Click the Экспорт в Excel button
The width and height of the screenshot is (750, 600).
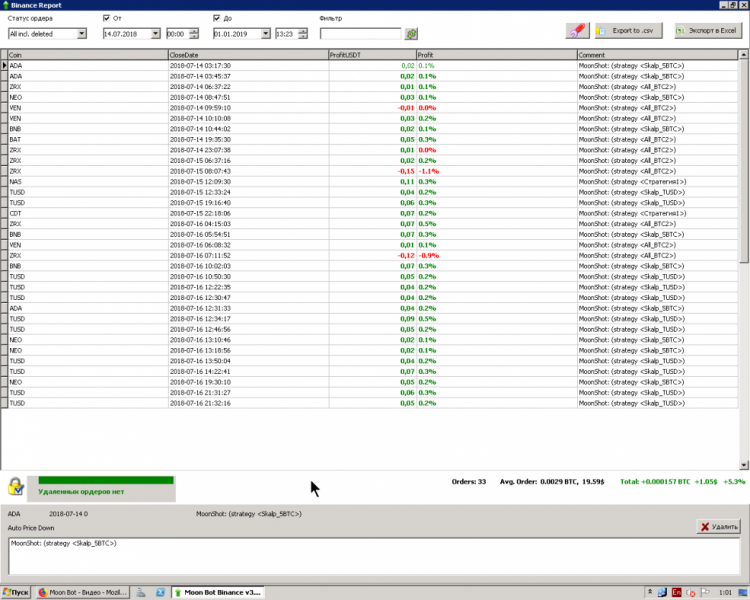coord(708,31)
